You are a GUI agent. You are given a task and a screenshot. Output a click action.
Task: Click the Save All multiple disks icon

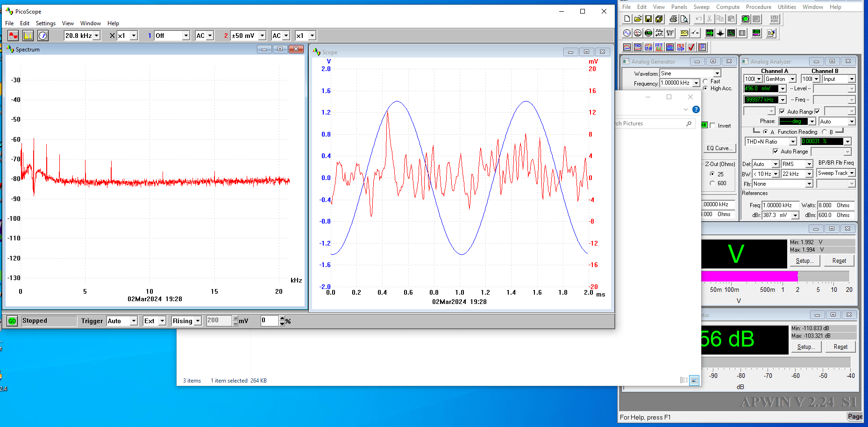tap(659, 19)
